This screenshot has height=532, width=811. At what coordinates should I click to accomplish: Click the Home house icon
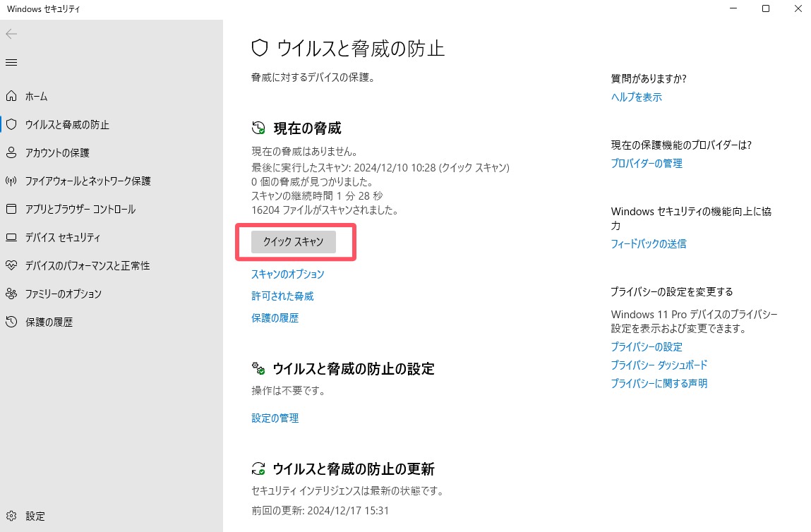click(11, 96)
